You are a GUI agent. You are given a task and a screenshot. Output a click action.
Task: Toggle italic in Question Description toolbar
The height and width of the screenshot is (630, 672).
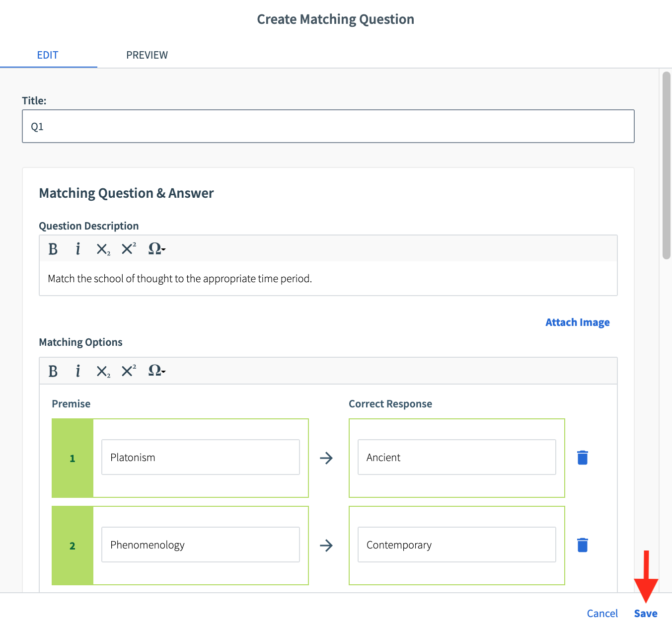point(78,249)
